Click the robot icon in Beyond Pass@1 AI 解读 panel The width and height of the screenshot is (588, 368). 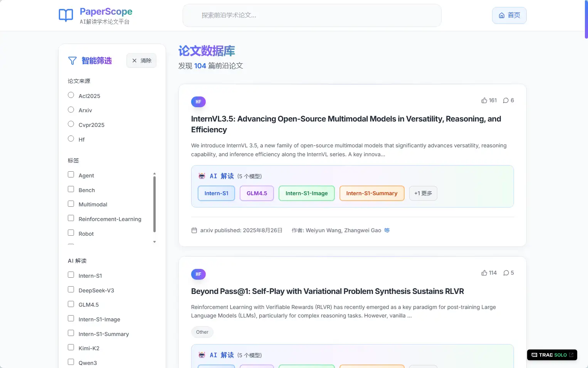(202, 355)
